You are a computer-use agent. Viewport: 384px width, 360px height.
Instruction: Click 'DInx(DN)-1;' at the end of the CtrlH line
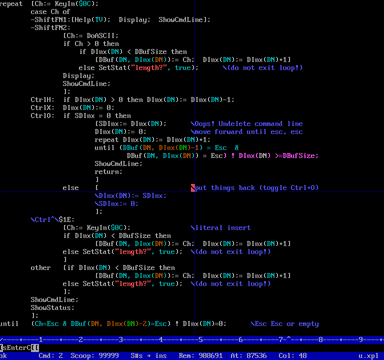point(212,100)
